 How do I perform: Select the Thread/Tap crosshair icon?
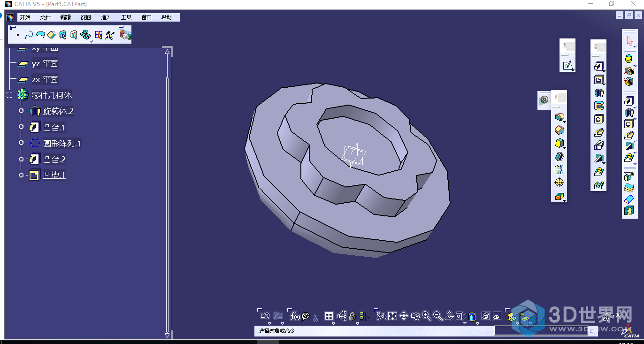tap(559, 183)
